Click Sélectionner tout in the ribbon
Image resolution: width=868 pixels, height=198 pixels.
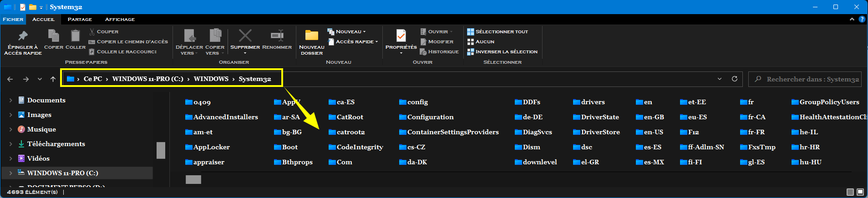[498, 31]
